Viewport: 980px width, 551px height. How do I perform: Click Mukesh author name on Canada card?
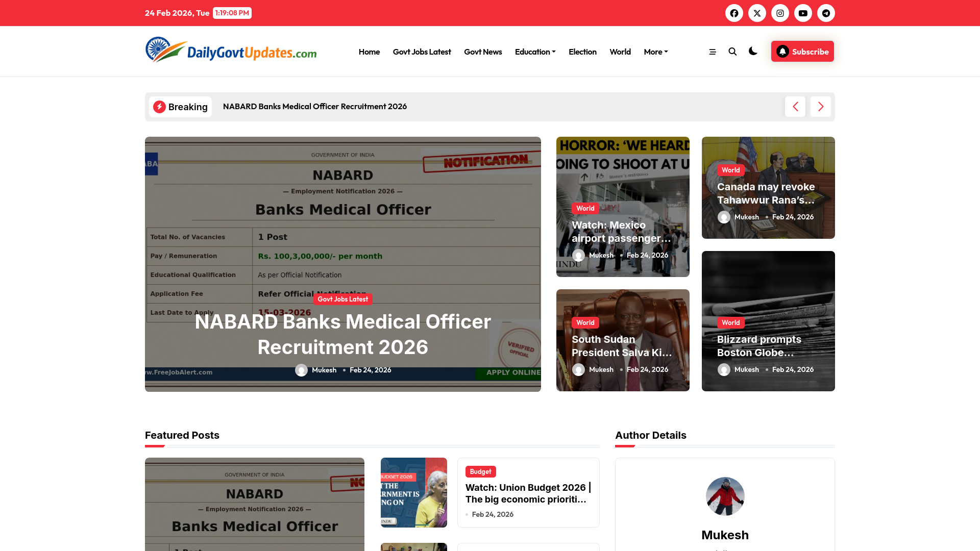pyautogui.click(x=746, y=217)
